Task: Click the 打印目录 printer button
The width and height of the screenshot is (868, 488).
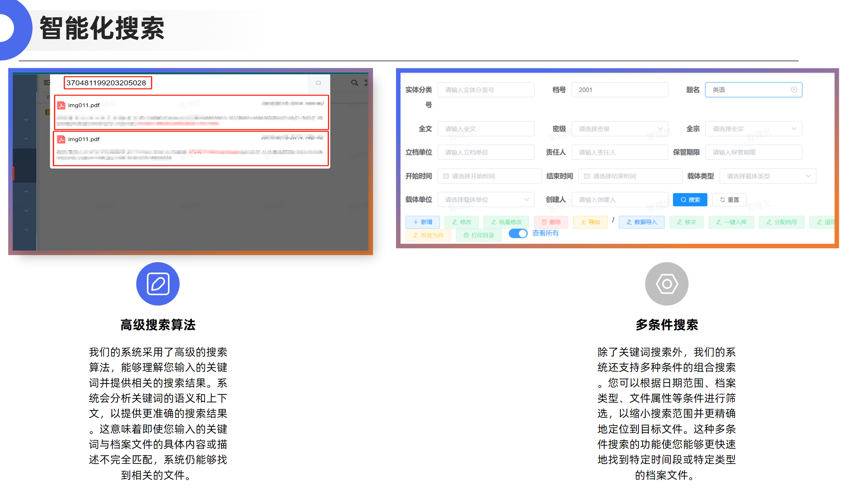Action: (x=478, y=235)
